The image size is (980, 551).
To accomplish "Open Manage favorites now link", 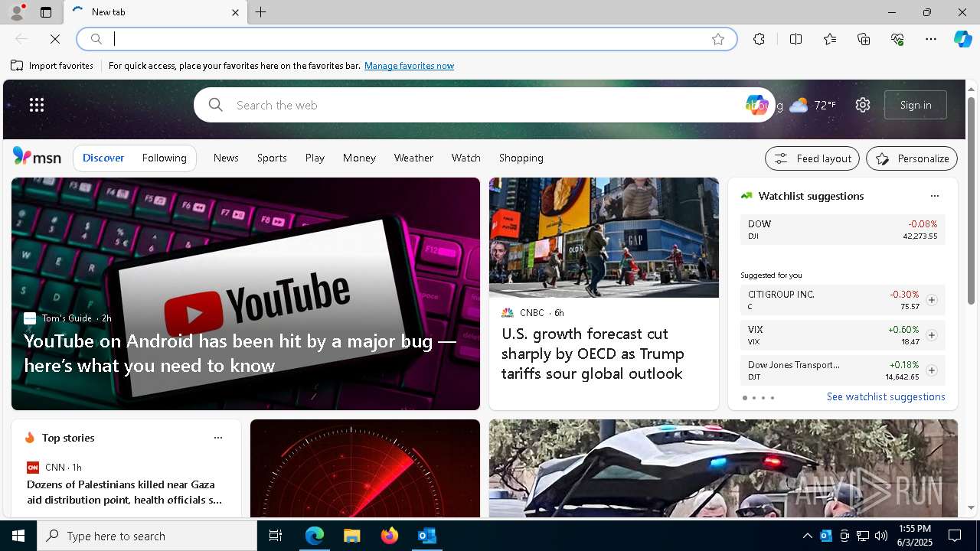I will click(x=409, y=66).
